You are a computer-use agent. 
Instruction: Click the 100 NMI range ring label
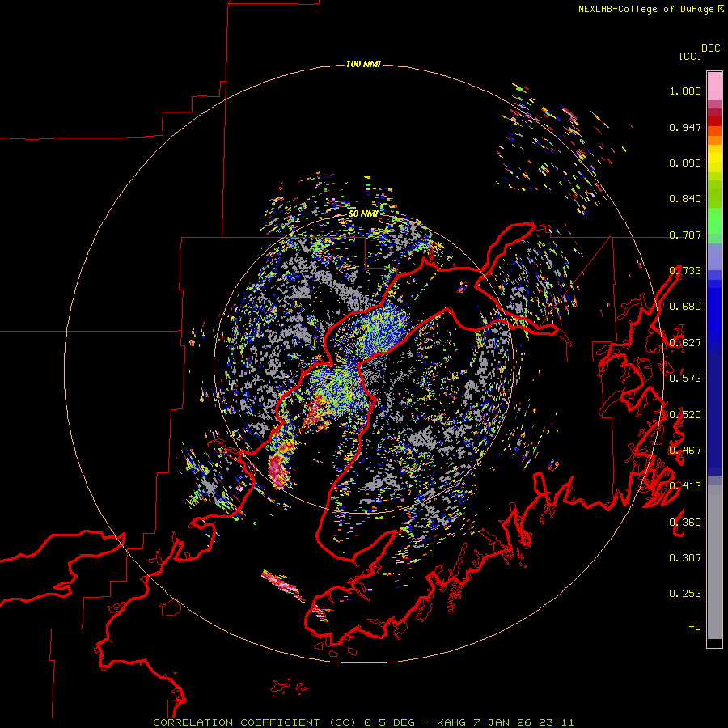tap(363, 64)
